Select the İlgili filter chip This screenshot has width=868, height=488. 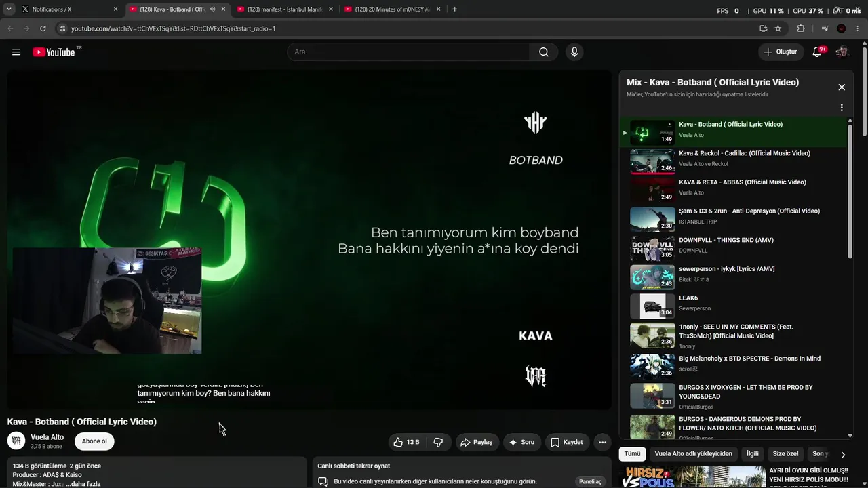753,454
